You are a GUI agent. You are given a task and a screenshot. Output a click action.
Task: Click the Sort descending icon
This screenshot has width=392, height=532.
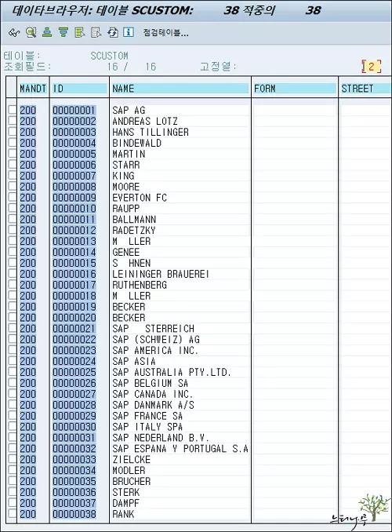[x=63, y=33]
